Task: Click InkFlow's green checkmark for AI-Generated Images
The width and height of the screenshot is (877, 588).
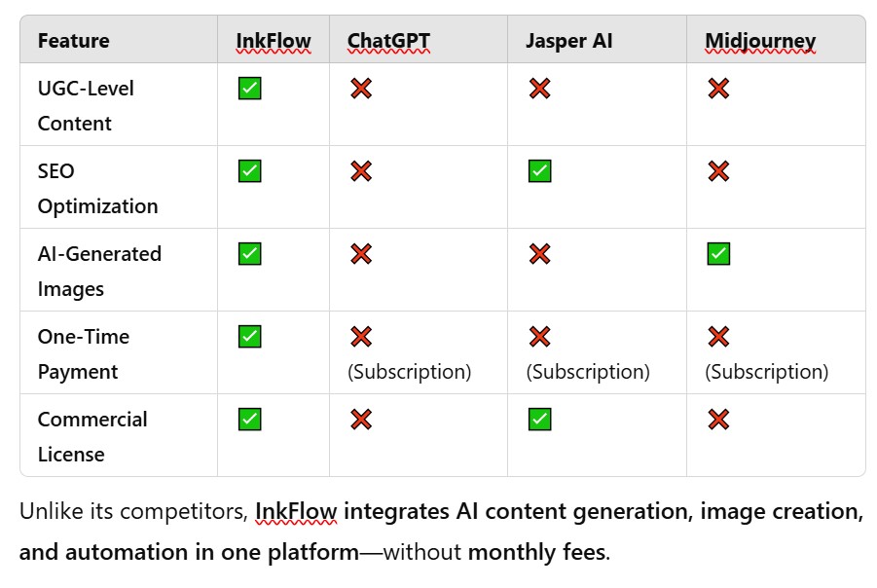Action: pyautogui.click(x=249, y=254)
